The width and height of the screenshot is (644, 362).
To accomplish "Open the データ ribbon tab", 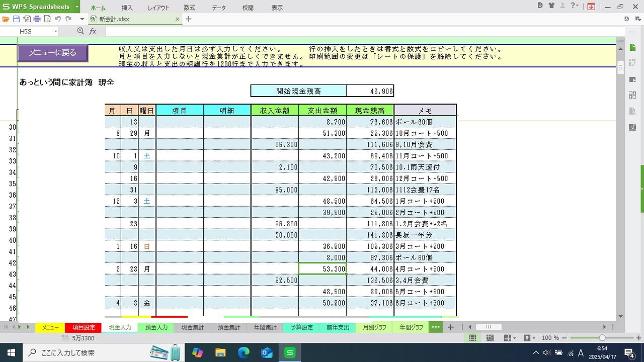I will (219, 8).
